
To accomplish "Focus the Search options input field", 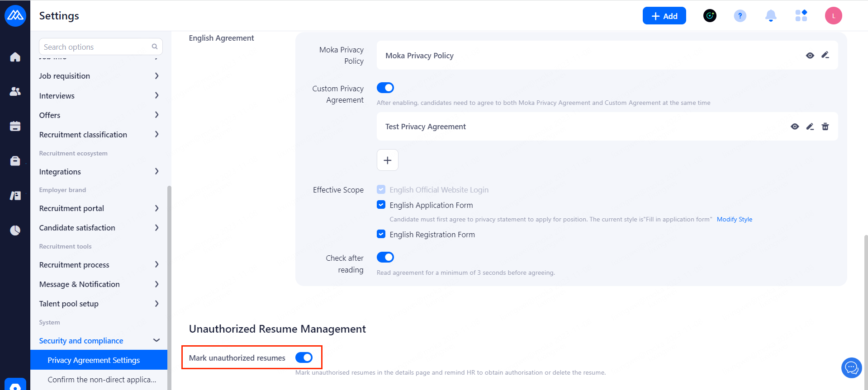I will point(96,47).
